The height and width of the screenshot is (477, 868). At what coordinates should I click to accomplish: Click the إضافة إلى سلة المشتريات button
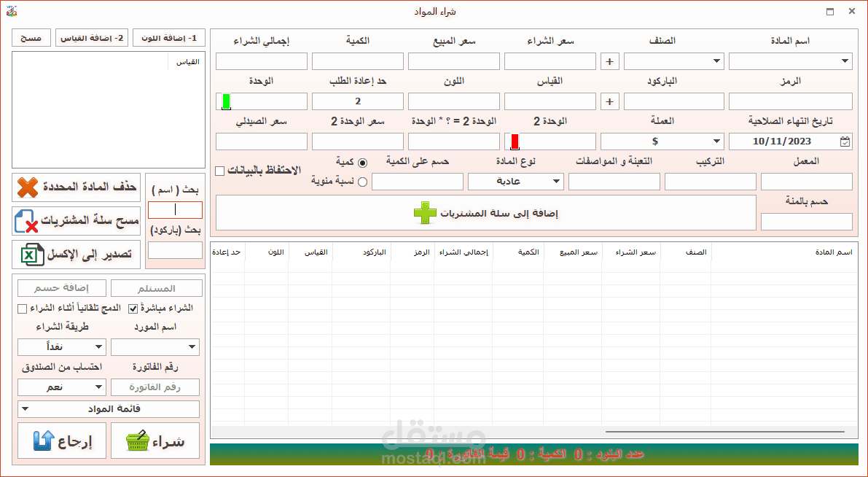tap(485, 213)
